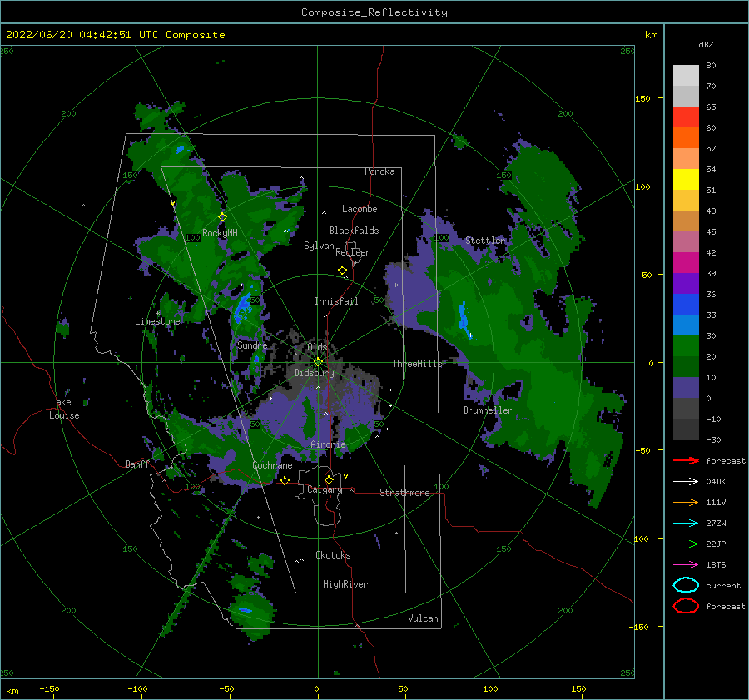Viewport: 749px width, 700px height.
Task: Click the orange 111V arrow legend icon
Action: click(x=686, y=502)
